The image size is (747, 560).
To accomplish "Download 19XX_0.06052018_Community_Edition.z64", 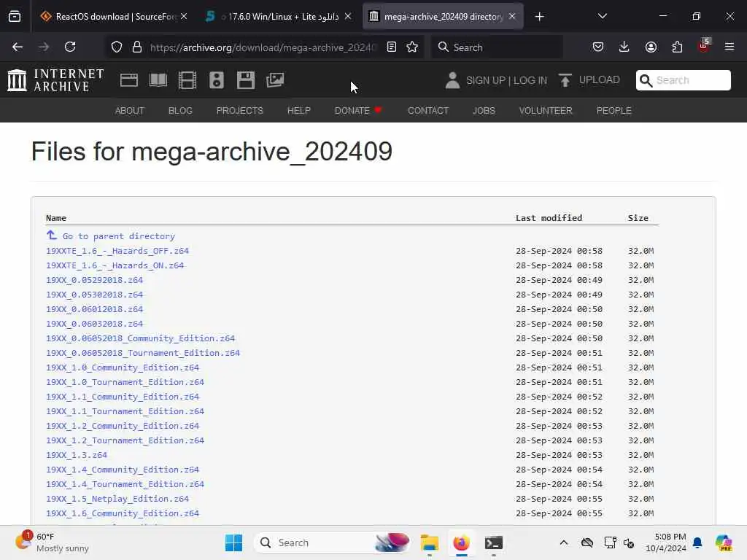I will (140, 338).
